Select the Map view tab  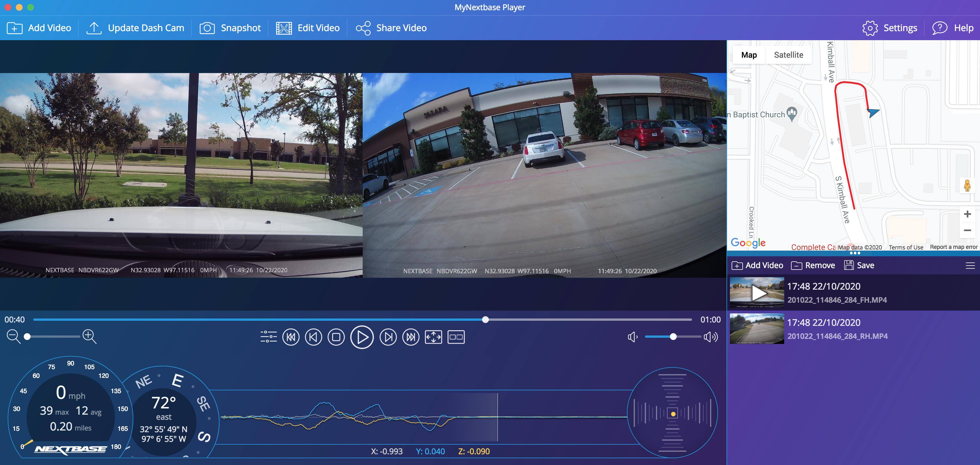749,55
